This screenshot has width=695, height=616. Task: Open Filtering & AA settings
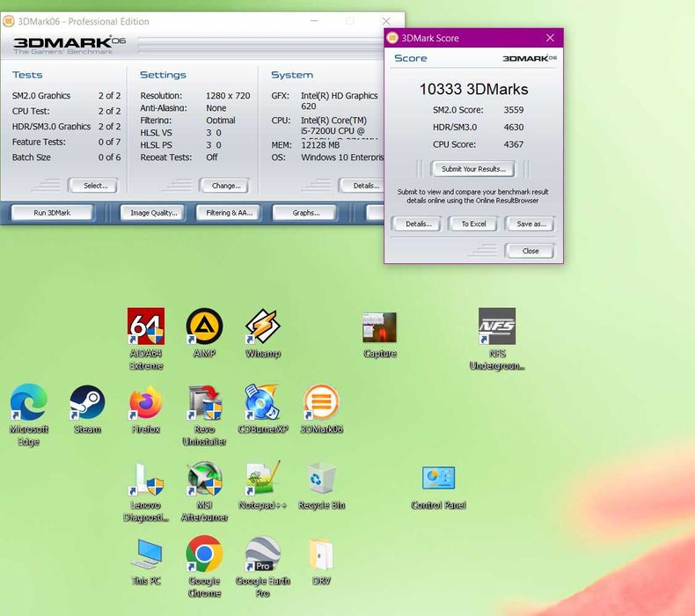pyautogui.click(x=229, y=213)
